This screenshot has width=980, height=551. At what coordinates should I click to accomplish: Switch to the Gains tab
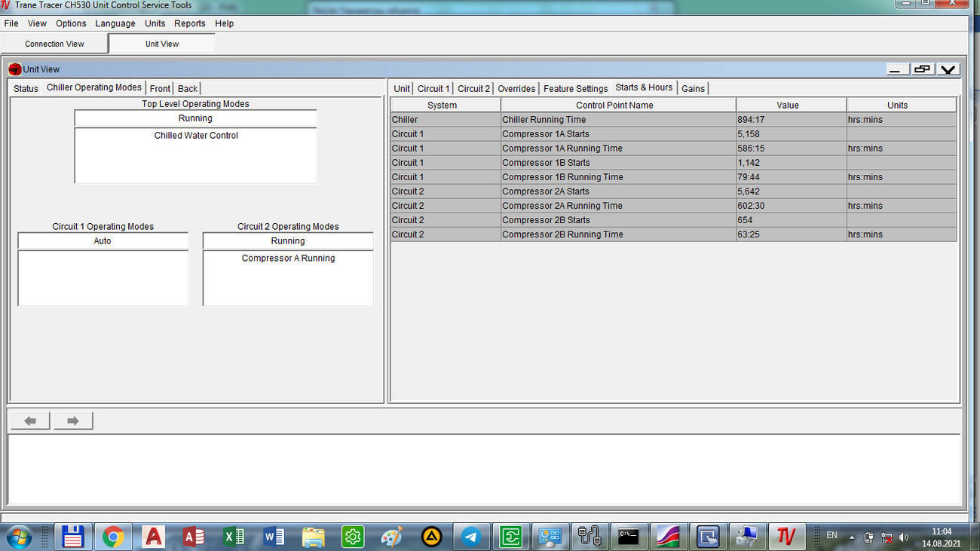click(693, 88)
